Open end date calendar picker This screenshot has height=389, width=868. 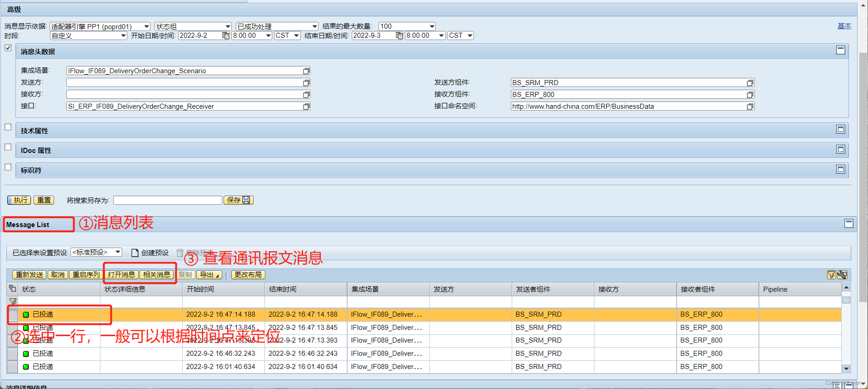[399, 35]
